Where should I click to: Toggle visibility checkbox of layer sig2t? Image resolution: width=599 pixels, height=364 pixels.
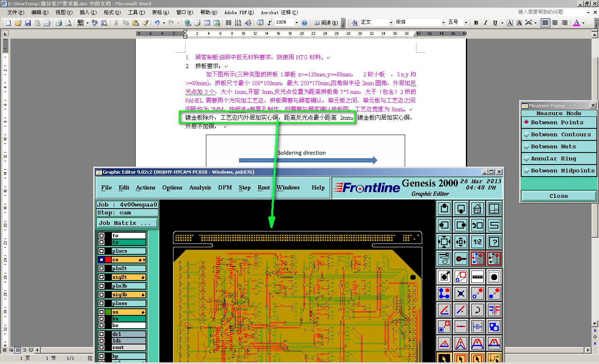click(x=101, y=277)
